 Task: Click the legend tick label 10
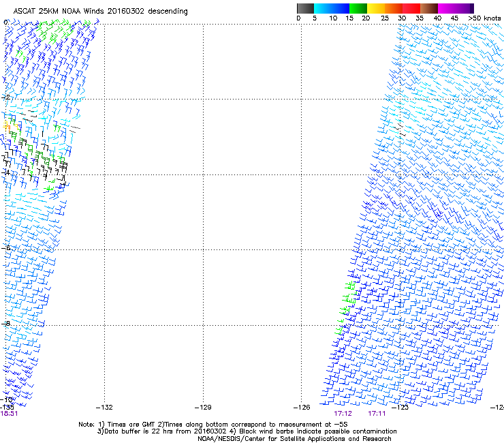(333, 18)
